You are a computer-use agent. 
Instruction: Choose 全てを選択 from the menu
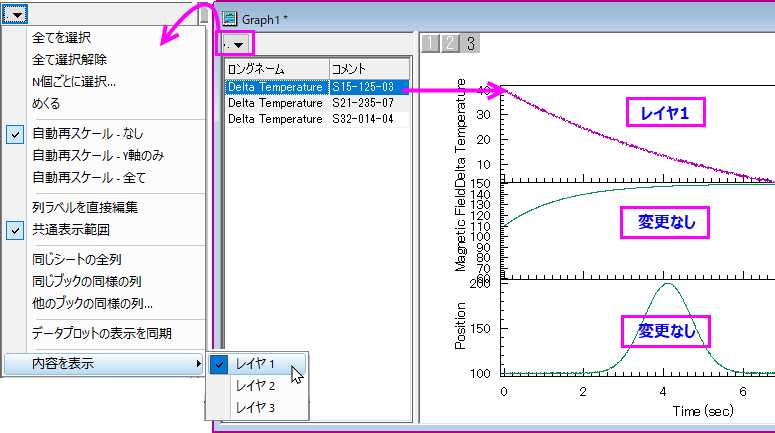[61, 38]
